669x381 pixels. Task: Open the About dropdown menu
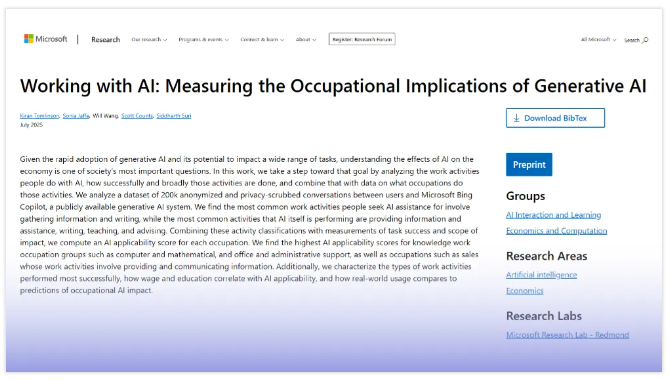[x=306, y=39]
